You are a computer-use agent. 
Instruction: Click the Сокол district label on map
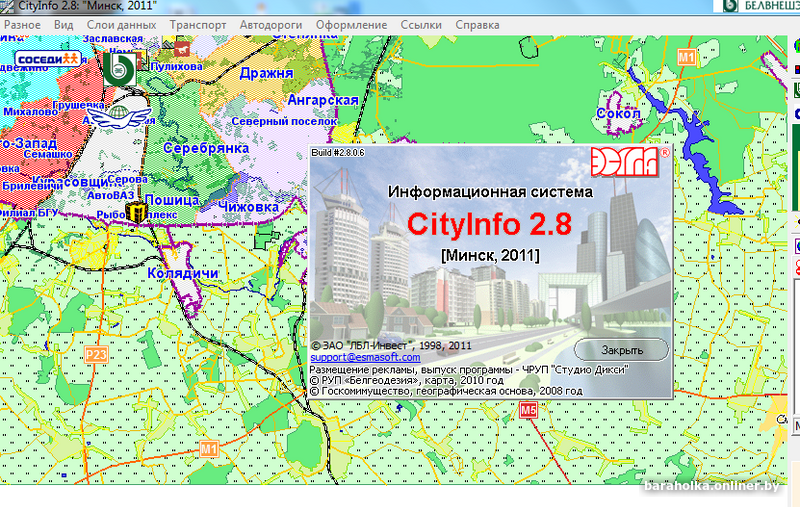tap(618, 113)
